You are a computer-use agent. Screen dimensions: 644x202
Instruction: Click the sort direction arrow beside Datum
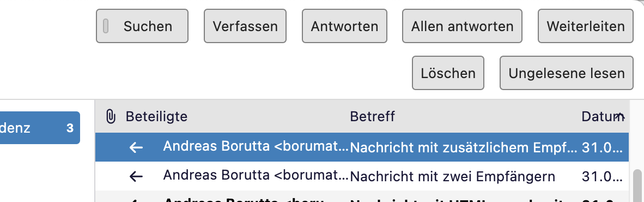click(x=621, y=116)
